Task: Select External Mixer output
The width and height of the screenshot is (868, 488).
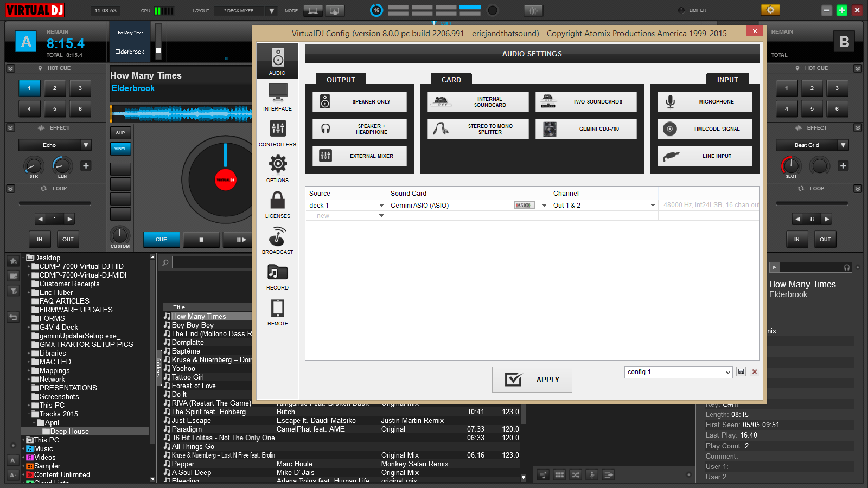Action: click(x=360, y=156)
